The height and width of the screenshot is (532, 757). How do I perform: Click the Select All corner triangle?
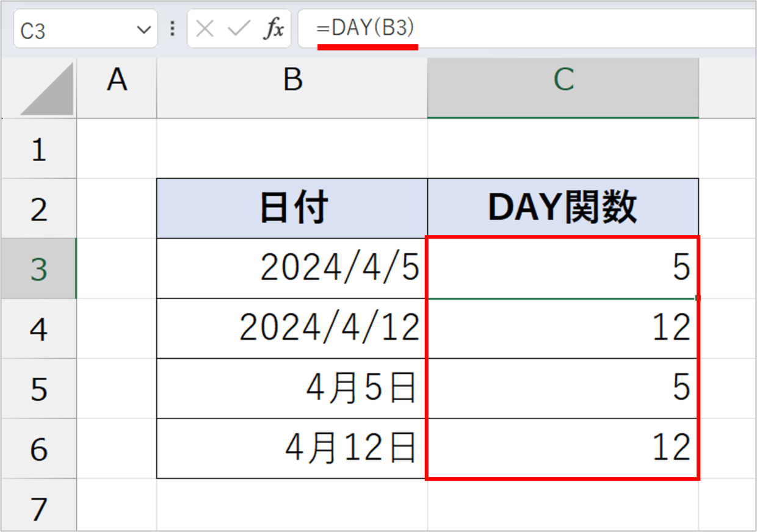[46, 89]
